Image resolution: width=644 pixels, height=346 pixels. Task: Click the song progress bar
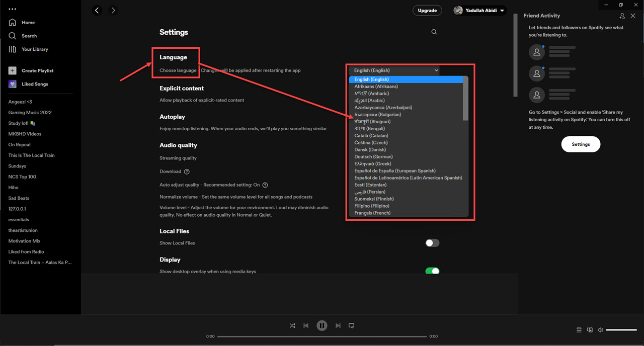tap(322, 336)
